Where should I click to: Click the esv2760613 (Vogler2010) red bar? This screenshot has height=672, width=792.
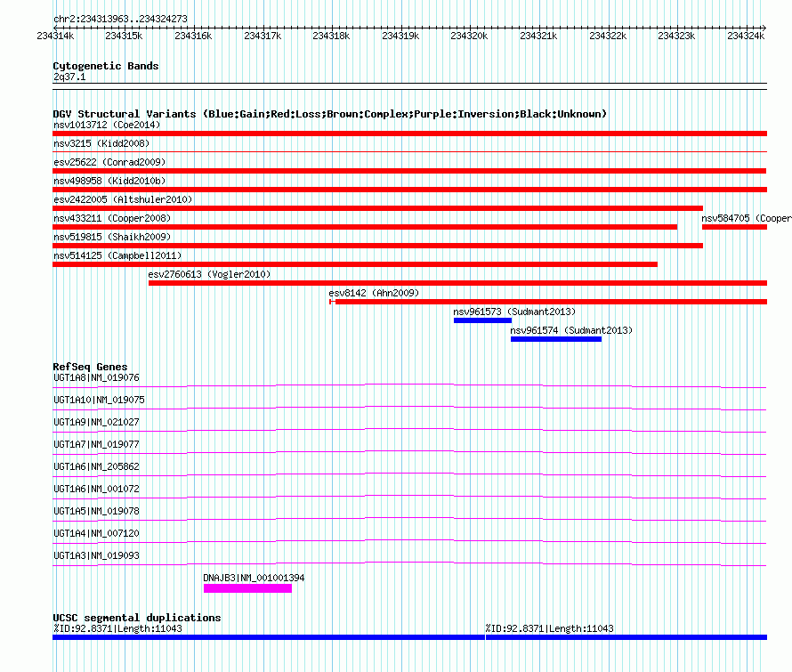457,283
